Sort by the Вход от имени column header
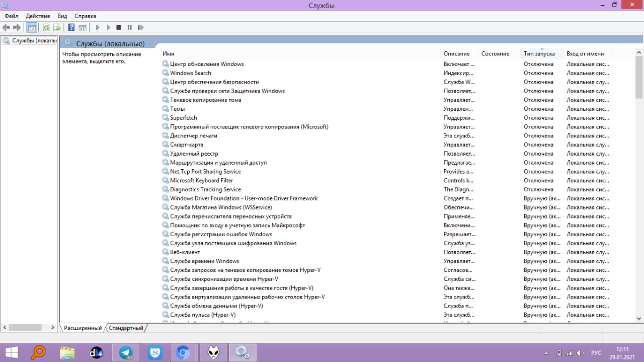Screen dimensions: 644x362 pyautogui.click(x=588, y=53)
